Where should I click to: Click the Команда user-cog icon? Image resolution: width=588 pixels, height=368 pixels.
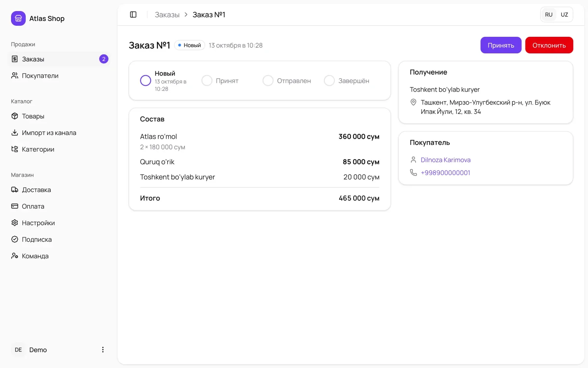[x=15, y=256]
